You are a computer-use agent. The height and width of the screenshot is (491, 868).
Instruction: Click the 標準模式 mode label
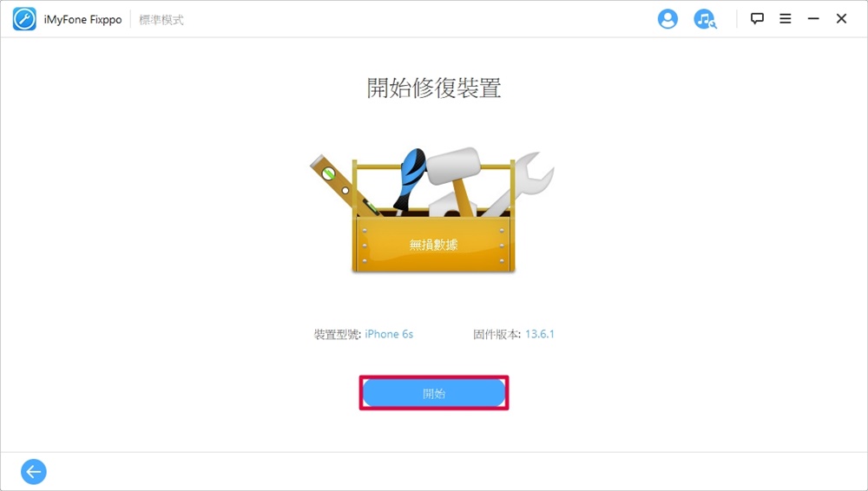(x=161, y=20)
